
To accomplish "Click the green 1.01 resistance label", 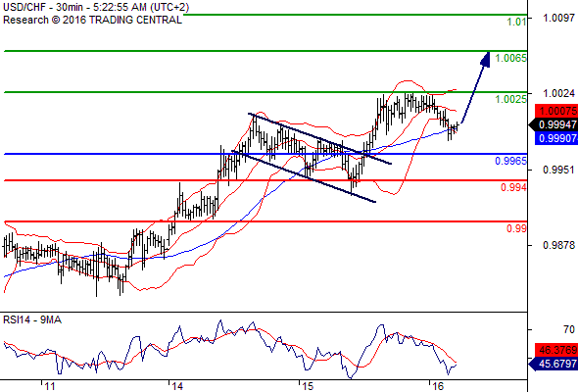I will 516,22.
